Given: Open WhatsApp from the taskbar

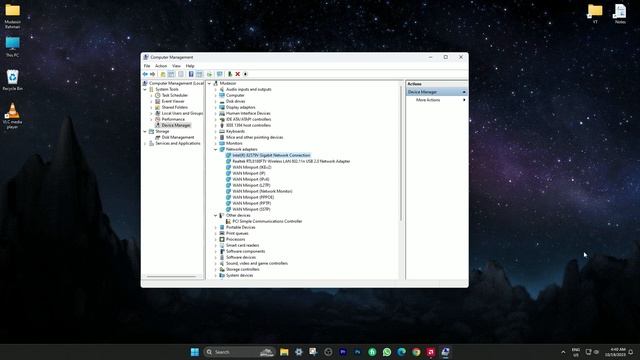Looking at the screenshot, I should point(387,352).
